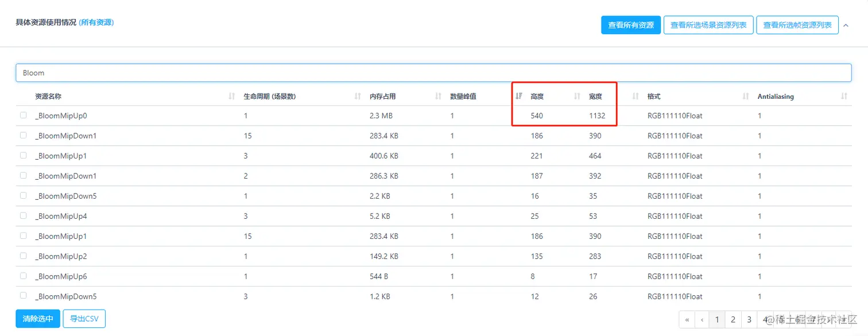Collapse the 具体资源使用情况 panel with chevron
The image size is (868, 336).
845,25
